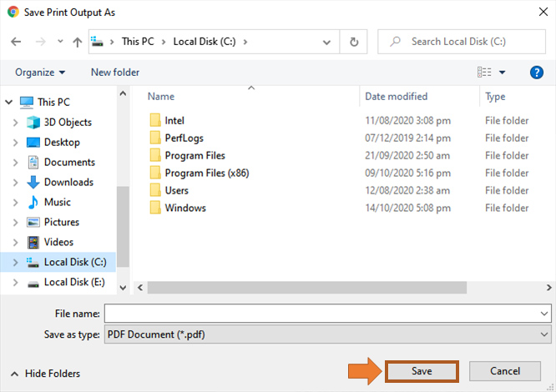Select Pictures in navigation pane
Viewport: 556px width, 392px height.
pyautogui.click(x=62, y=222)
